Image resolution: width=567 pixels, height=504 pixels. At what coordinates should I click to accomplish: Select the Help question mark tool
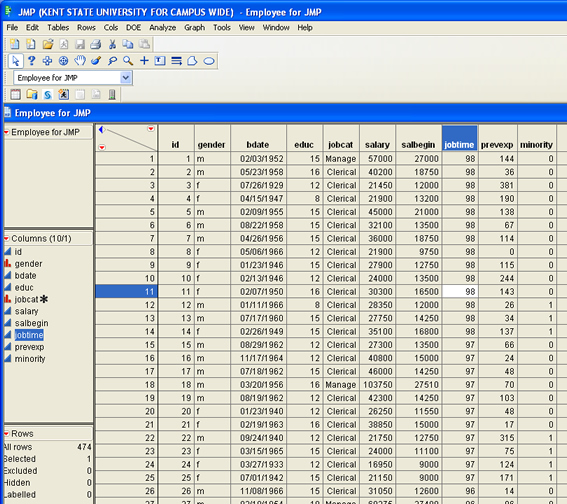(x=32, y=61)
